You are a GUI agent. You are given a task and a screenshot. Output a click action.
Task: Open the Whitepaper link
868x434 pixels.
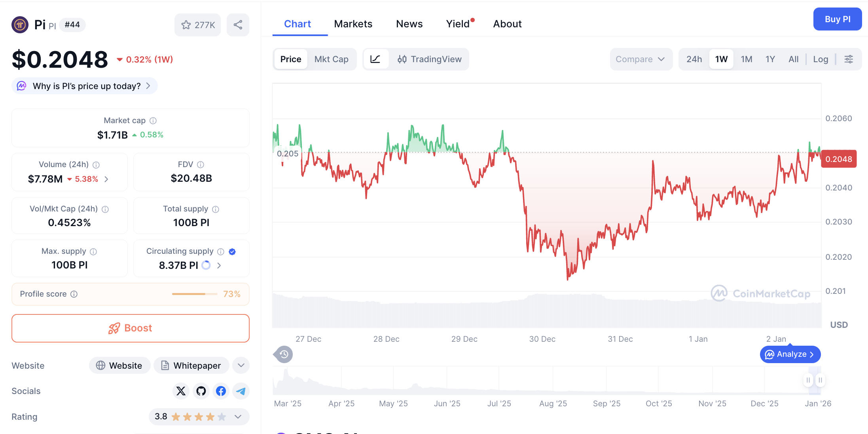point(191,365)
